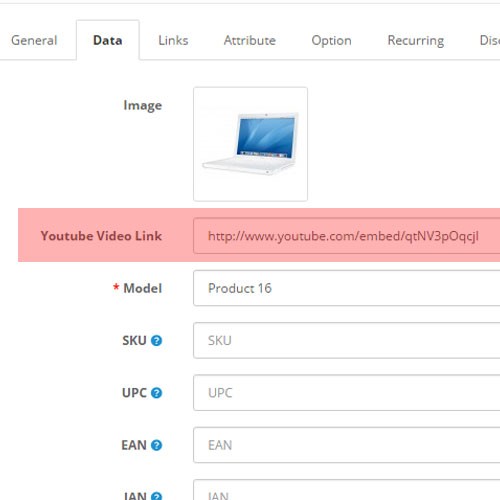500x500 pixels.
Task: Click the JAN help question-mark icon
Action: 156,496
